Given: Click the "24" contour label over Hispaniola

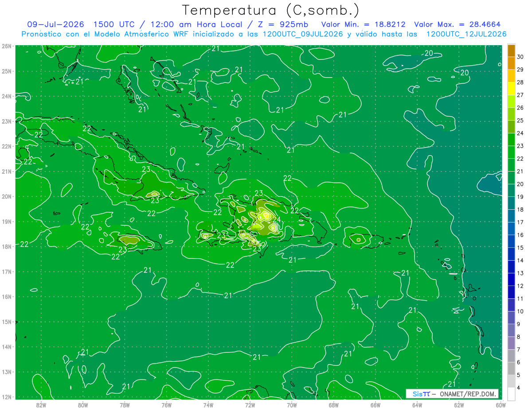Looking at the screenshot, I should pyautogui.click(x=277, y=219).
